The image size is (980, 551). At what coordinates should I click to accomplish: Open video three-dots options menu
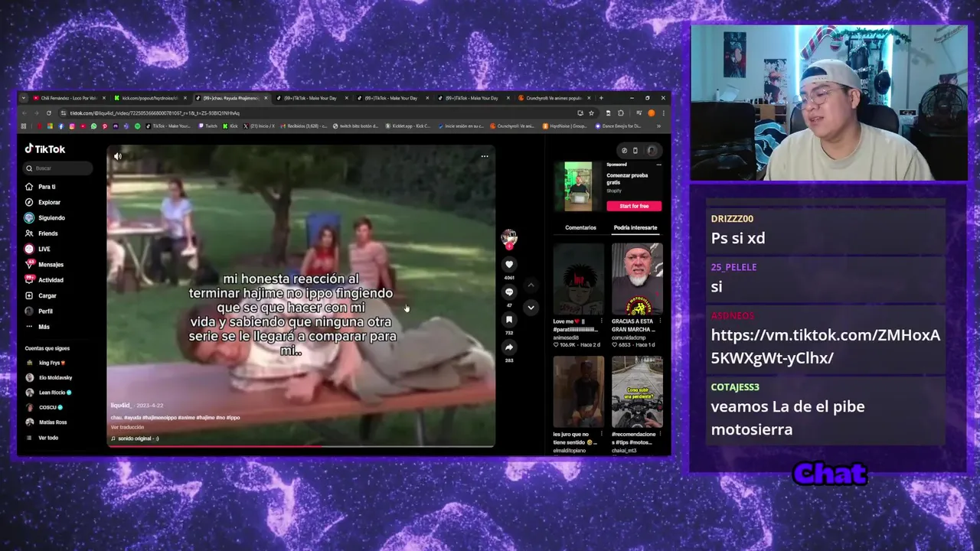point(485,156)
